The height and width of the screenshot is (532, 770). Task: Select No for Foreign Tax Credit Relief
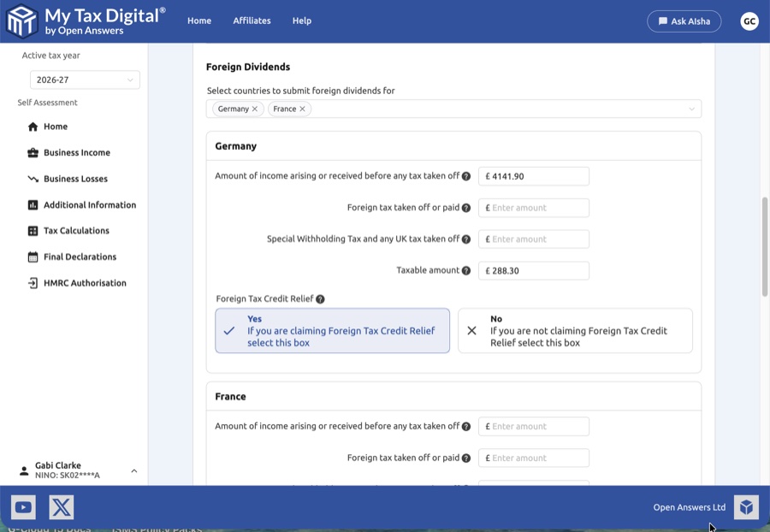tap(575, 331)
